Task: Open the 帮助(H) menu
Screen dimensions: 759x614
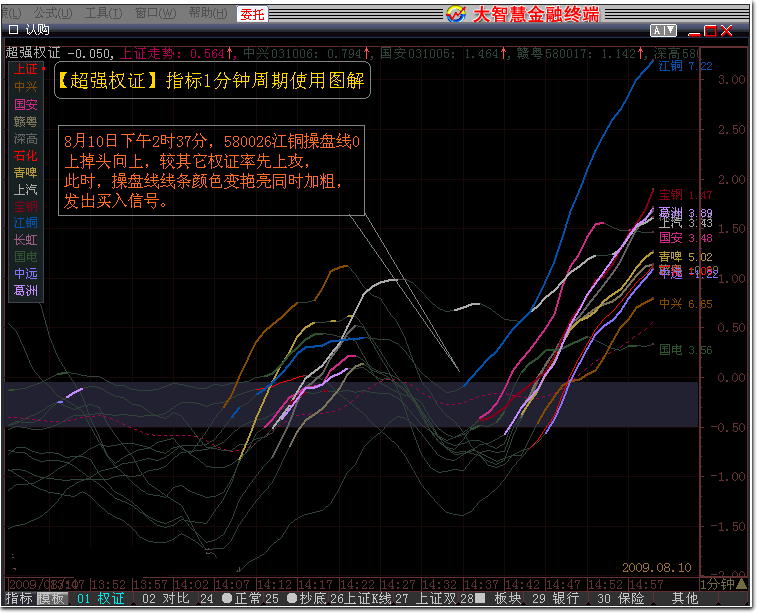Action: click(x=208, y=13)
